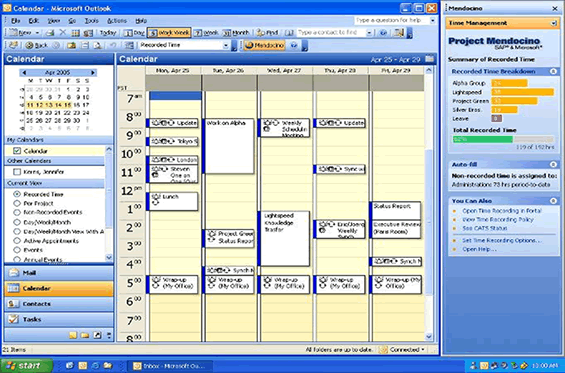Click the green Total Recorded Time progress bar
The image size is (565, 373).
point(483,139)
